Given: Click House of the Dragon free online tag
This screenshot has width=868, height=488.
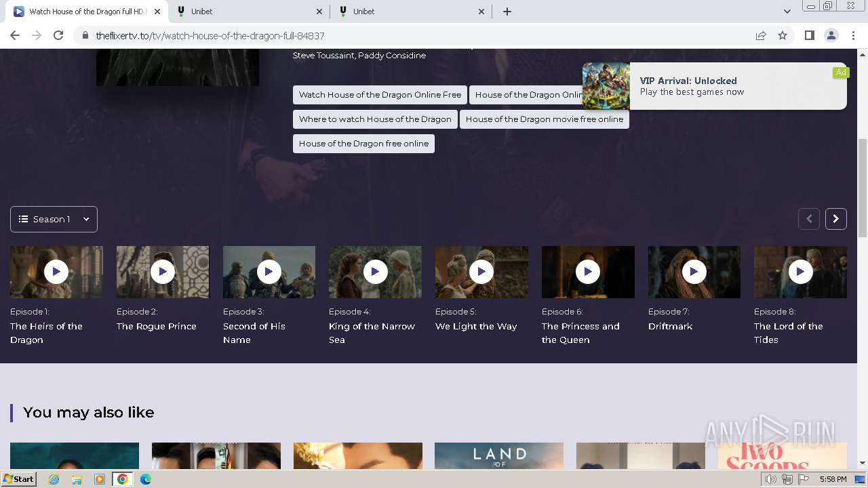Looking at the screenshot, I should click(x=363, y=144).
